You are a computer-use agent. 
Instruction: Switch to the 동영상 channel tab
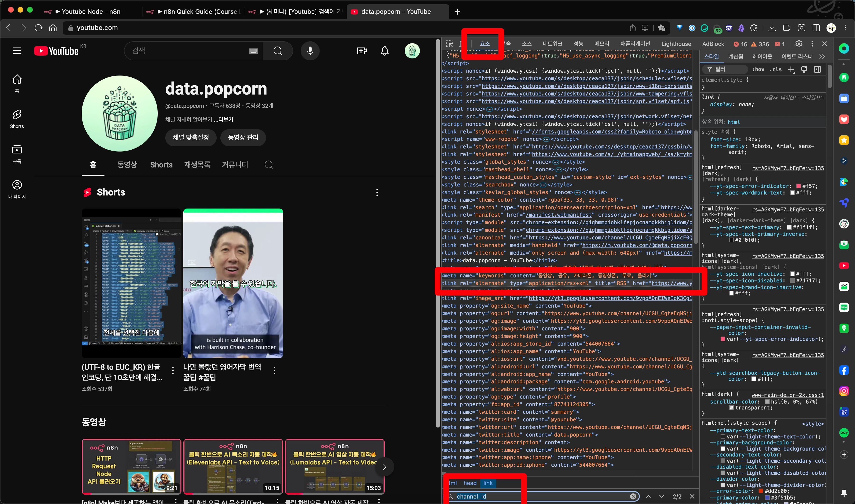coord(127,165)
